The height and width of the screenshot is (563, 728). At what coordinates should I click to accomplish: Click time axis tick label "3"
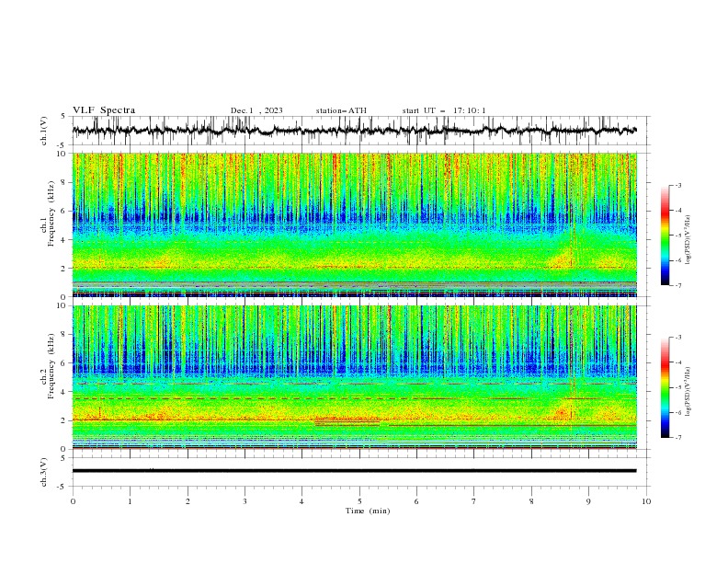(245, 501)
